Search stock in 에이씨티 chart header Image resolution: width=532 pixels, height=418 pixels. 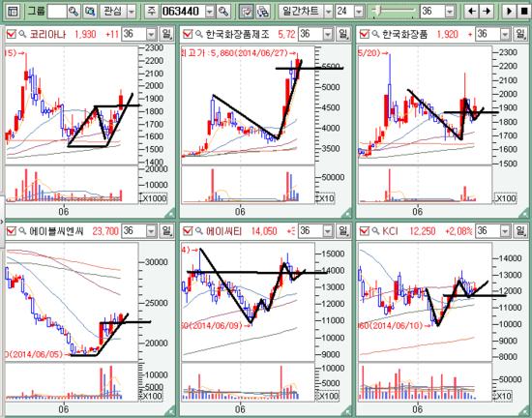(199, 231)
